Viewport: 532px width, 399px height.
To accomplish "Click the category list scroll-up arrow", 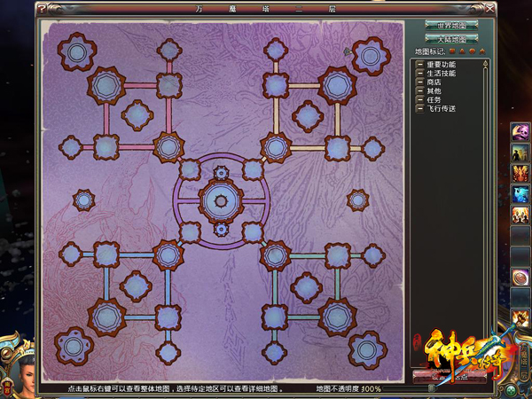I will pyautogui.click(x=486, y=63).
